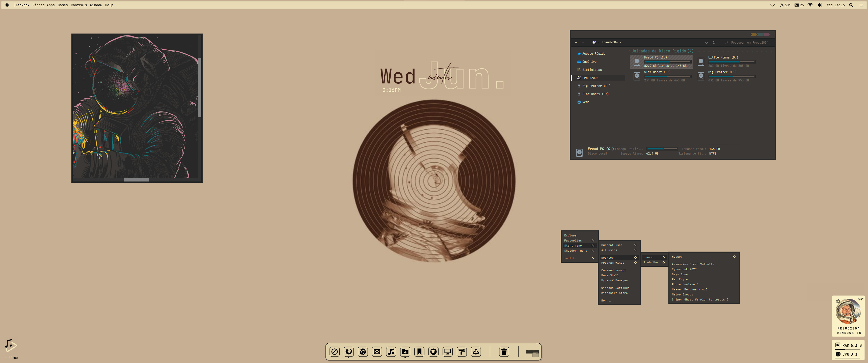The width and height of the screenshot is (868, 363).
Task: Click the paint roller dock icon
Action: [462, 352]
